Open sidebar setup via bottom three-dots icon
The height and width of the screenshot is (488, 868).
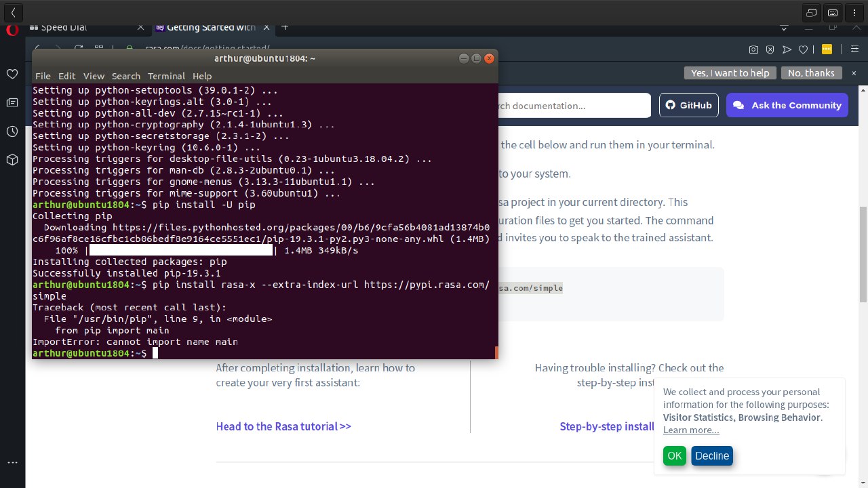click(x=12, y=462)
